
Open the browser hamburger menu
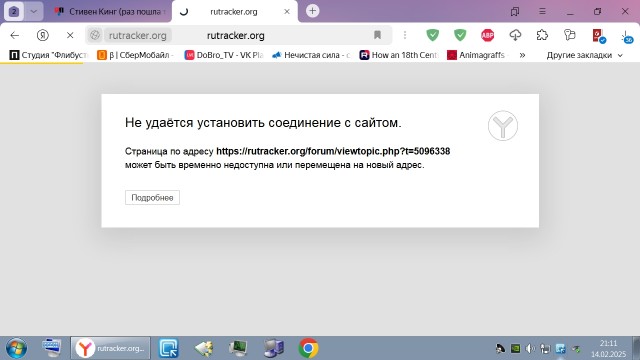[542, 11]
